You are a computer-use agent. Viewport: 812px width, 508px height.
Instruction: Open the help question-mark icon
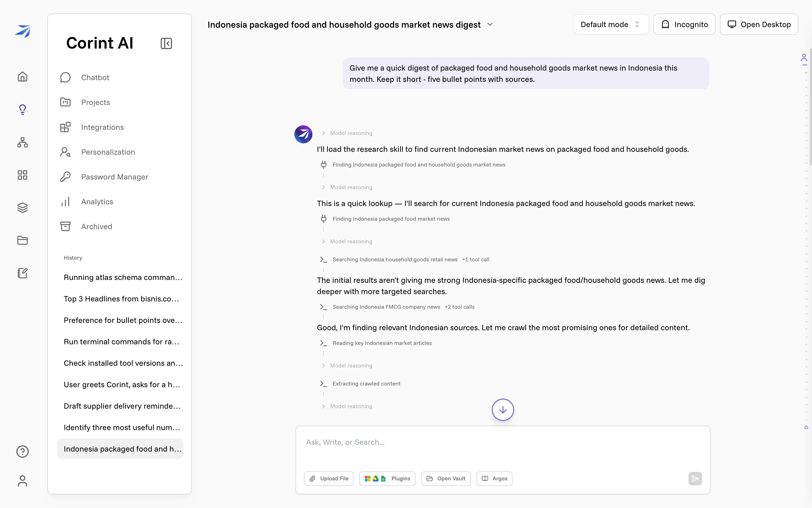23,451
